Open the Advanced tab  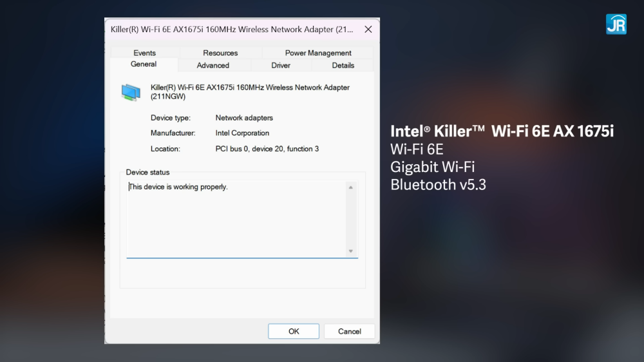[x=213, y=65]
